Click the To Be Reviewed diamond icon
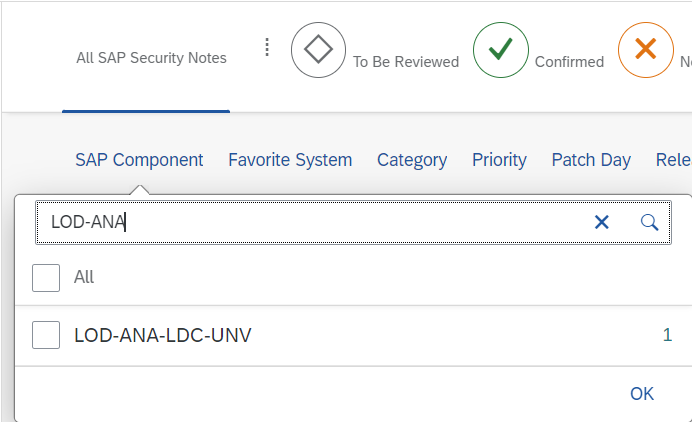 click(318, 50)
